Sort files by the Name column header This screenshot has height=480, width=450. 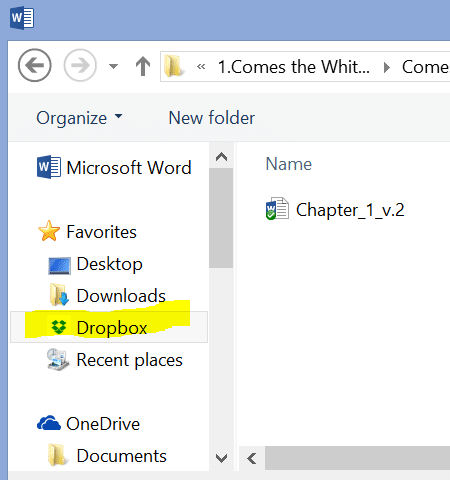289,164
